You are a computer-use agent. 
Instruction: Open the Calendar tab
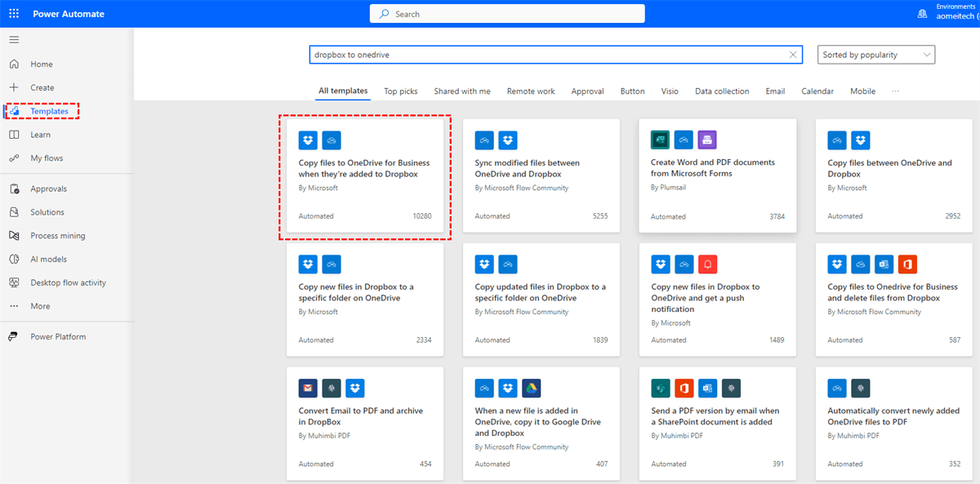[817, 91]
